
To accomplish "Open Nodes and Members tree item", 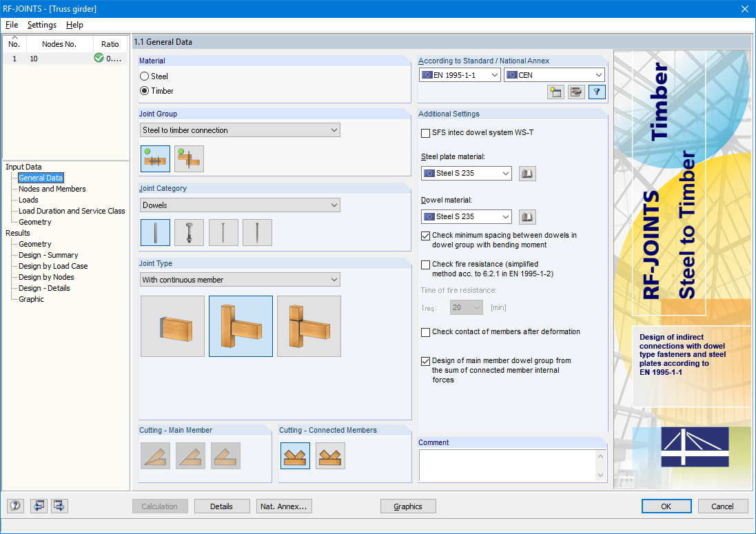I will 52,189.
